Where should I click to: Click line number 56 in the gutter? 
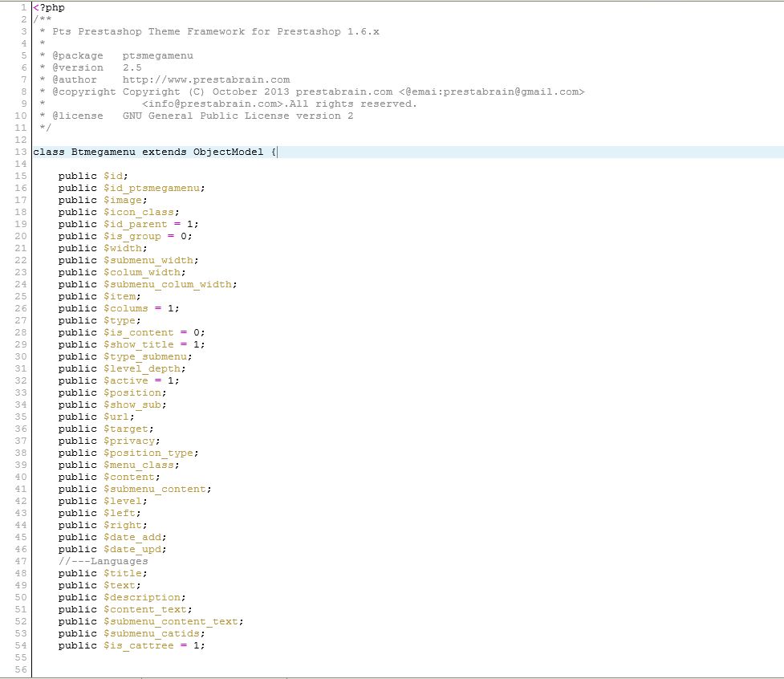point(21,669)
